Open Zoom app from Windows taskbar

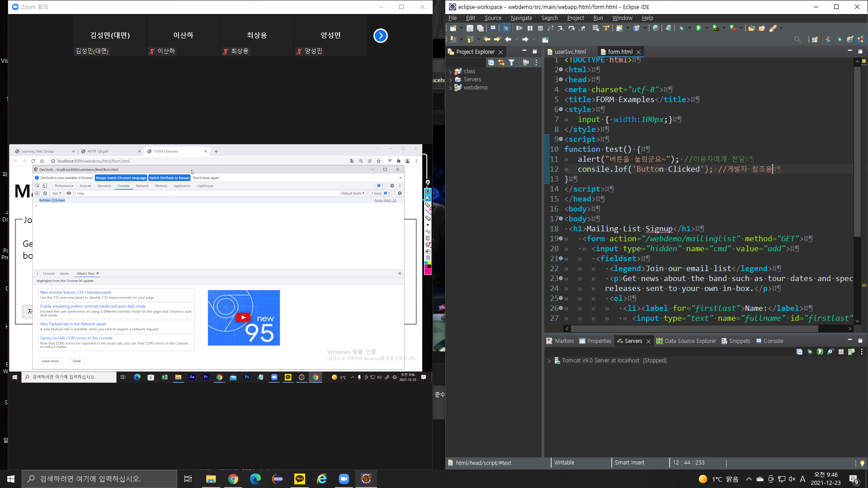(344, 479)
